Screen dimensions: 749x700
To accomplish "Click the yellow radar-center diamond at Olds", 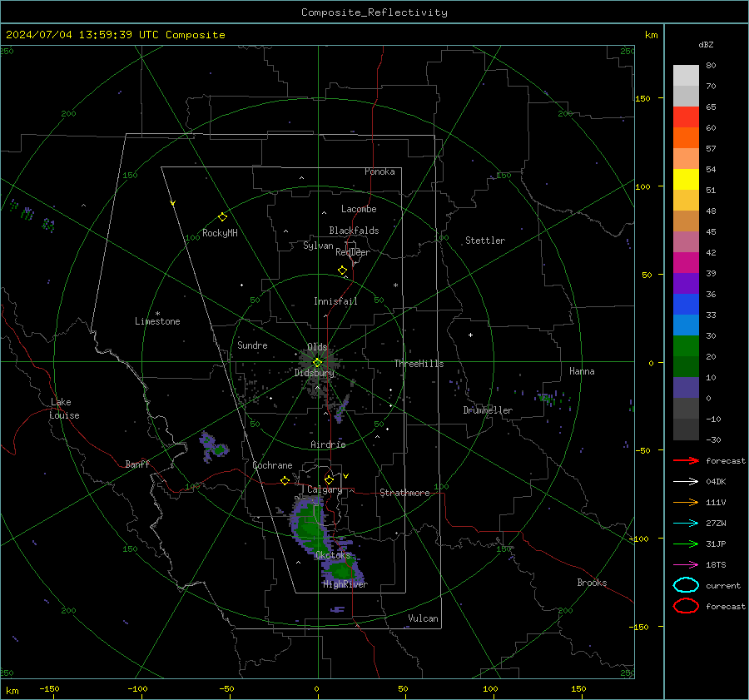I will point(318,363).
